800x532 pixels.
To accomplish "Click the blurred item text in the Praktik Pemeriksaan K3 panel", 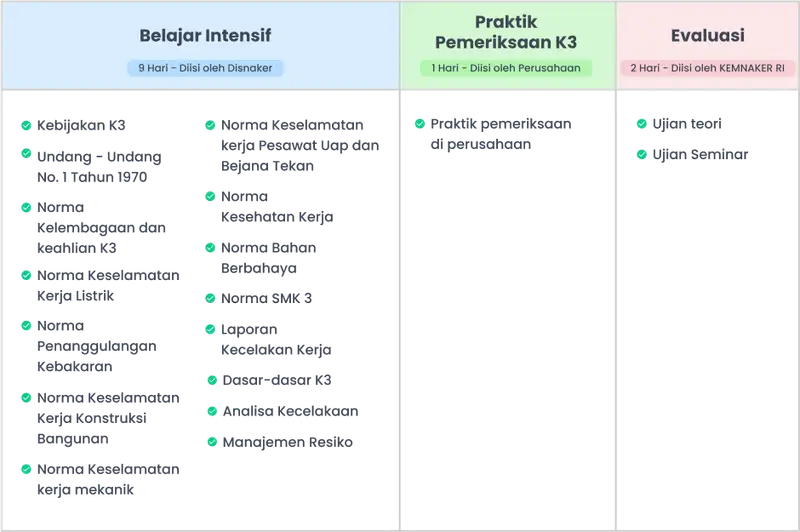I will [x=502, y=135].
